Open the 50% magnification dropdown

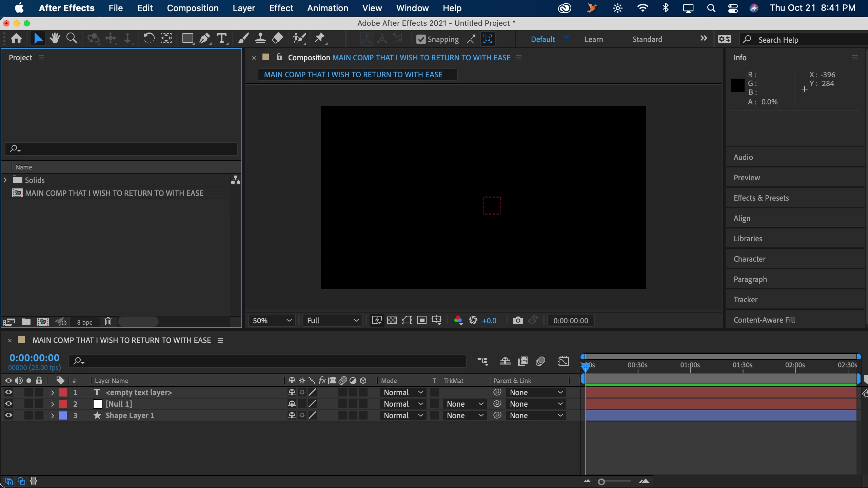pyautogui.click(x=272, y=321)
